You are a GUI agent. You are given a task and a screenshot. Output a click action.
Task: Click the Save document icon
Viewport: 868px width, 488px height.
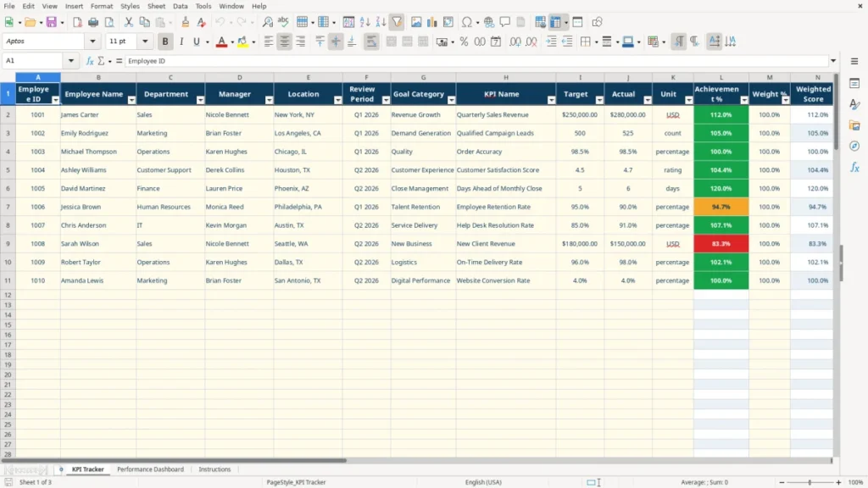click(x=52, y=22)
